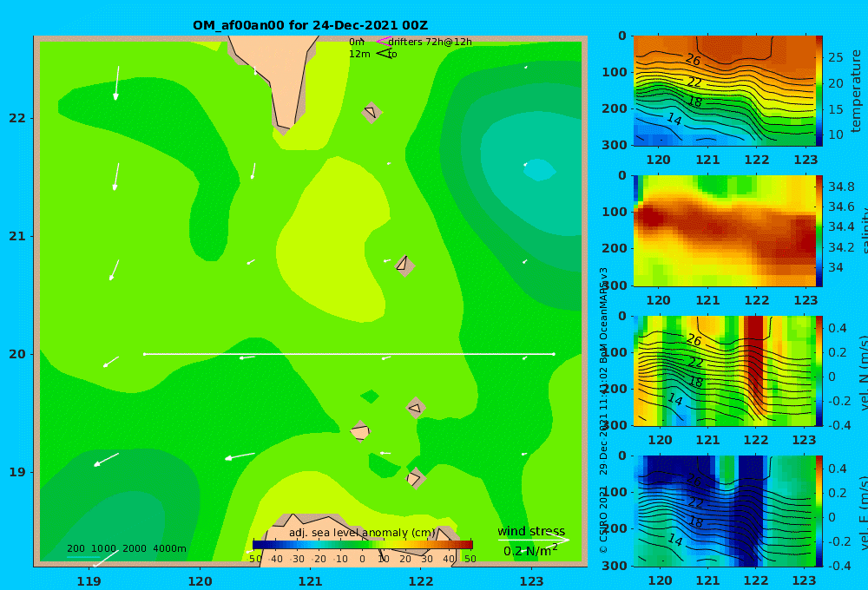Click the 300 depth tick in temperature panel
The height and width of the screenshot is (590, 868).
[x=615, y=145]
